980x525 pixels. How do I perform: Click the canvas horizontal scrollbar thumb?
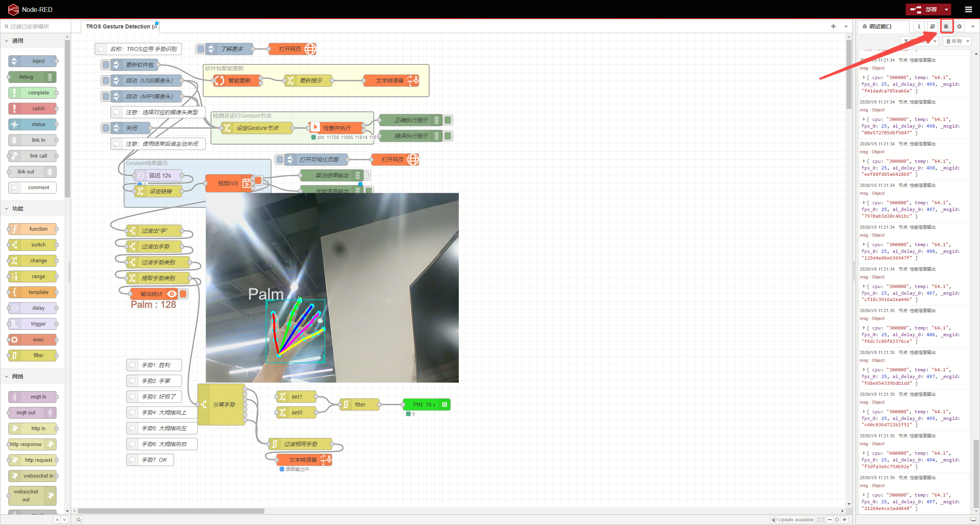click(171, 511)
